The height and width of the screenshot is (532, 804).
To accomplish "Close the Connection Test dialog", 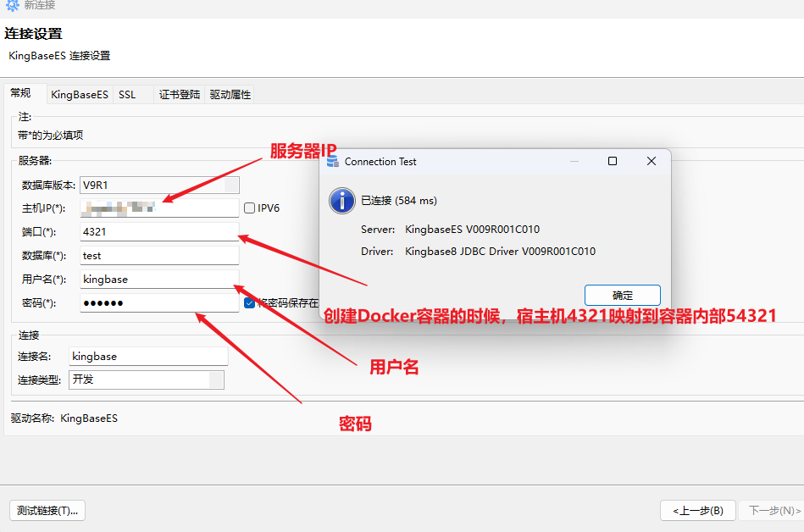I will [x=652, y=161].
